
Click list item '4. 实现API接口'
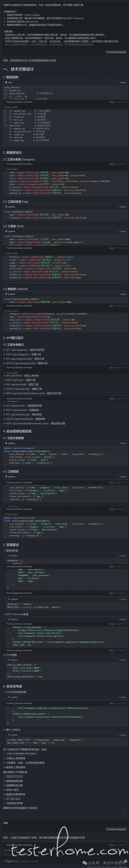coord(11,790)
